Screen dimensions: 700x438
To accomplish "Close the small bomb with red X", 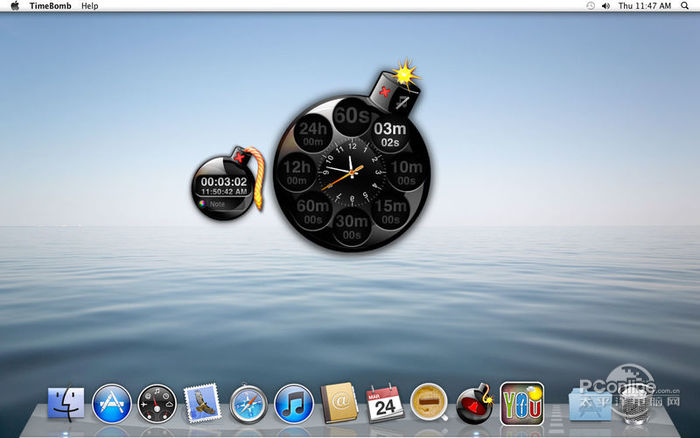I will point(239,157).
